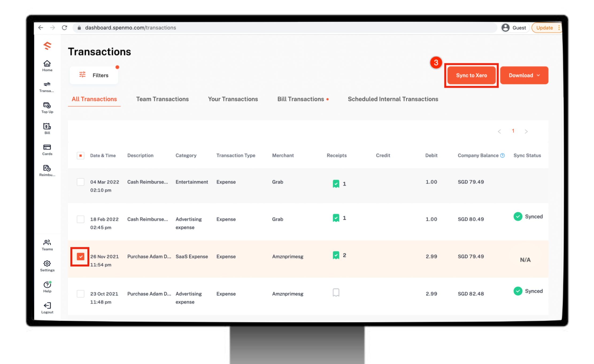Viewport: 594px width, 364px height.
Task: Click the SGD 80.49 balance cell
Action: point(470,219)
